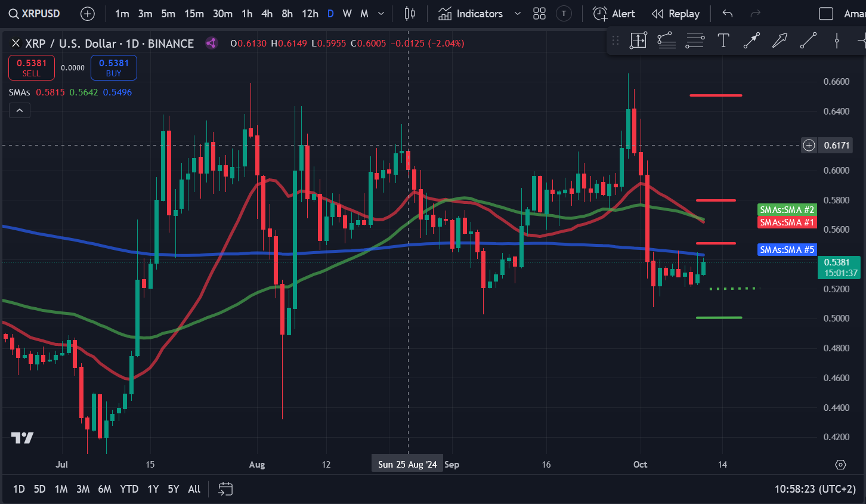Select the weekly W interval
Image resolution: width=866 pixels, height=504 pixels.
tap(347, 13)
